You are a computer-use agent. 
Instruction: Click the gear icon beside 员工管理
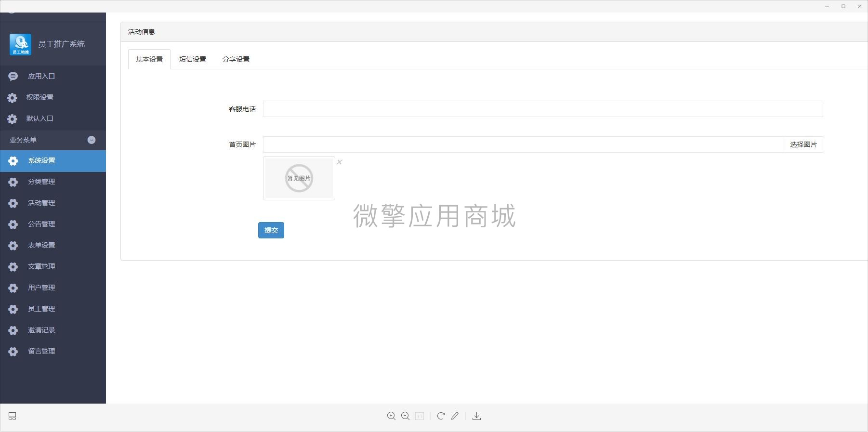[x=13, y=309]
